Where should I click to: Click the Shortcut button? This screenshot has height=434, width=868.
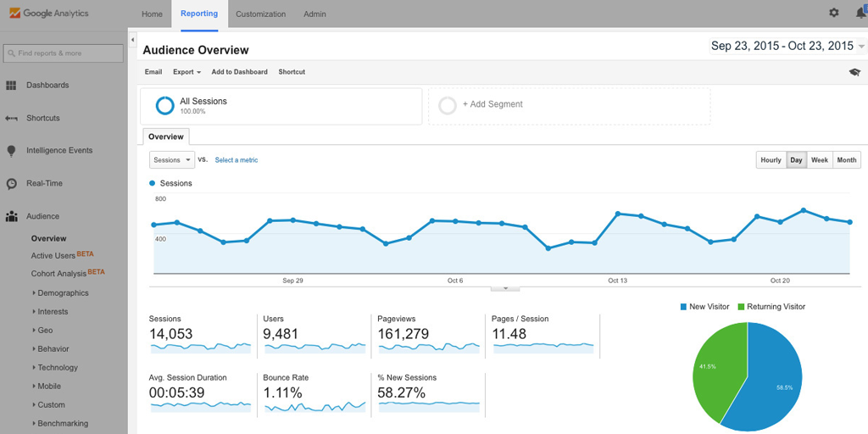point(292,72)
